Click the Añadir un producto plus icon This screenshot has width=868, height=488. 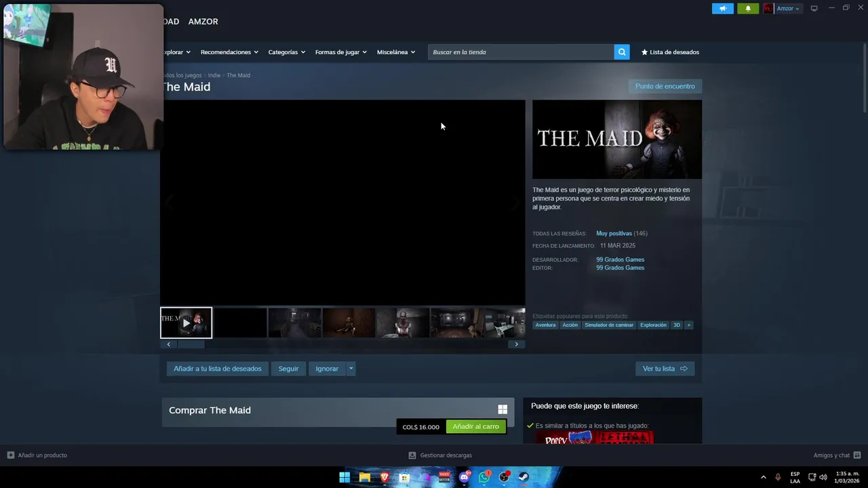point(11,455)
